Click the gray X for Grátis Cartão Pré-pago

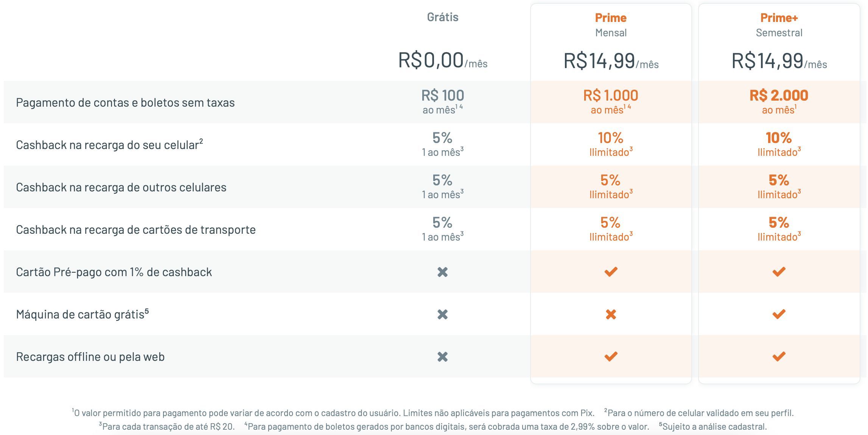click(x=442, y=272)
